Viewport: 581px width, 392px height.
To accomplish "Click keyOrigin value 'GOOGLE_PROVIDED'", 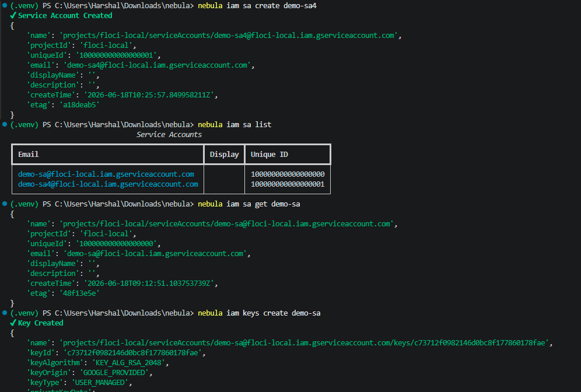I will click(x=114, y=373).
